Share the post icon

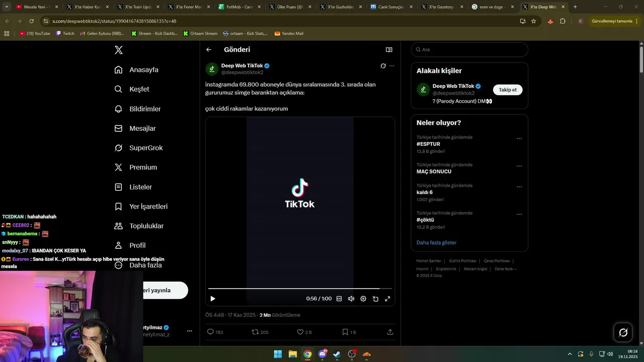(390, 332)
